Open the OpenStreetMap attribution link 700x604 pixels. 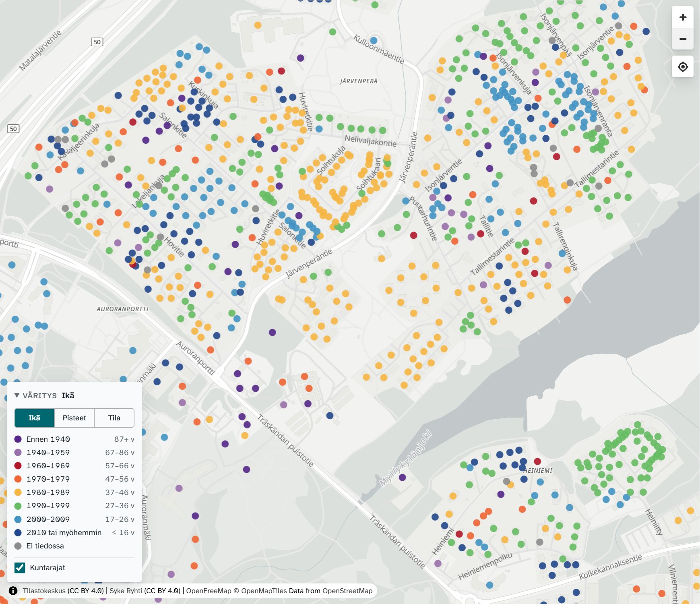tap(347, 591)
